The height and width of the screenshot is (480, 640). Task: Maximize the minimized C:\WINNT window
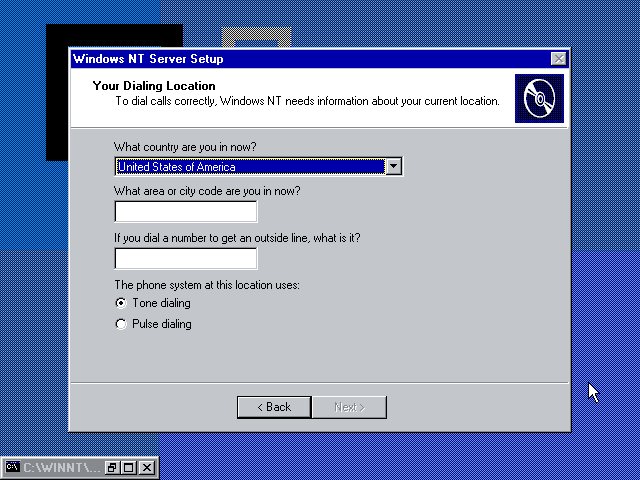[x=129, y=467]
